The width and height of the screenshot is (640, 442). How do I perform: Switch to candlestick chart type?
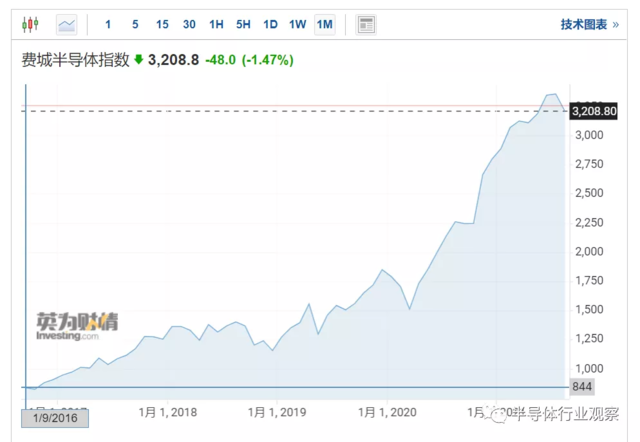pos(31,24)
